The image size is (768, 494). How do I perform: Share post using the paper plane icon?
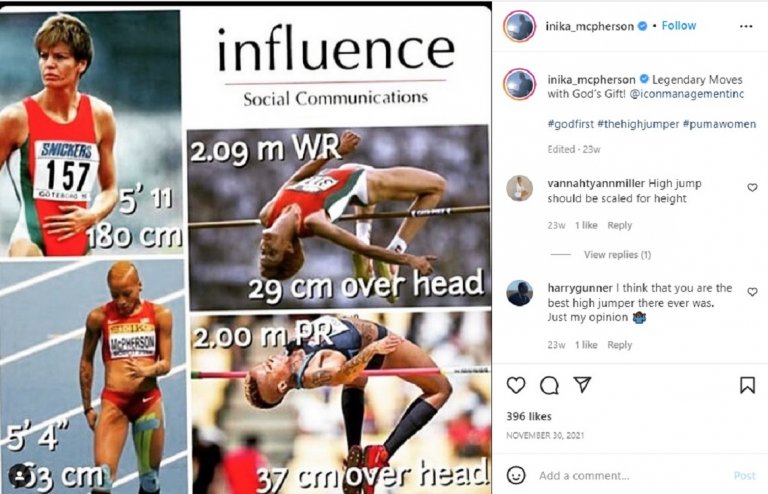(582, 385)
